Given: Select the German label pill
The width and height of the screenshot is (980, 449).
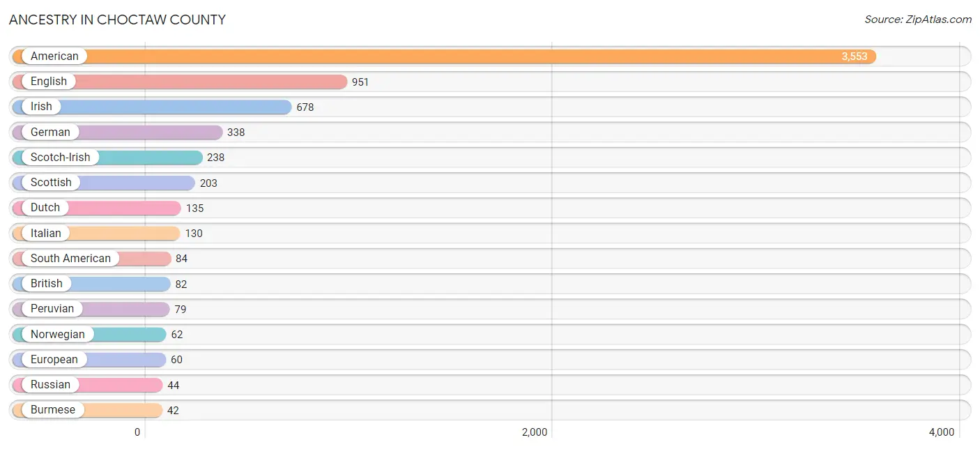Looking at the screenshot, I should 50,132.
